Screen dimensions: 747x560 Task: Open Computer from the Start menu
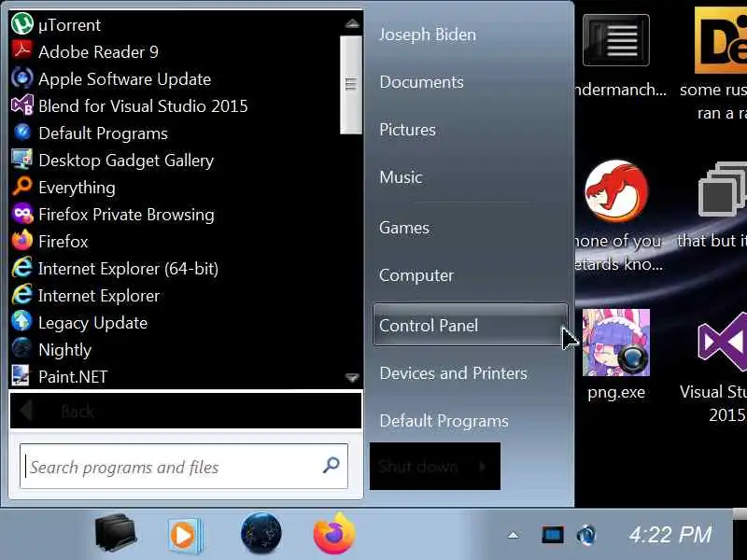pyautogui.click(x=416, y=275)
